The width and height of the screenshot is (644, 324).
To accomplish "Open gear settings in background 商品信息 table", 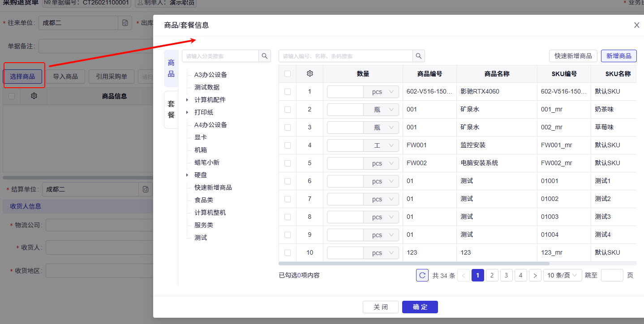I will (34, 96).
